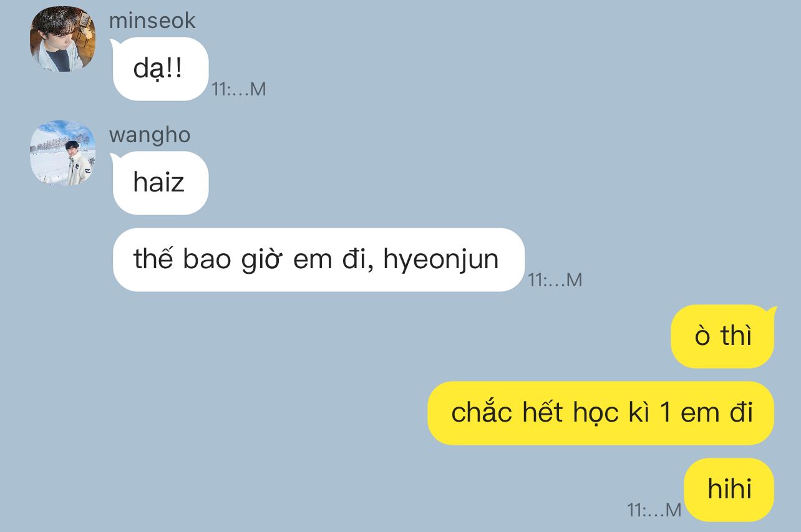Select the "chắc hết học kì 1 em đi" bubble

pyautogui.click(x=601, y=413)
